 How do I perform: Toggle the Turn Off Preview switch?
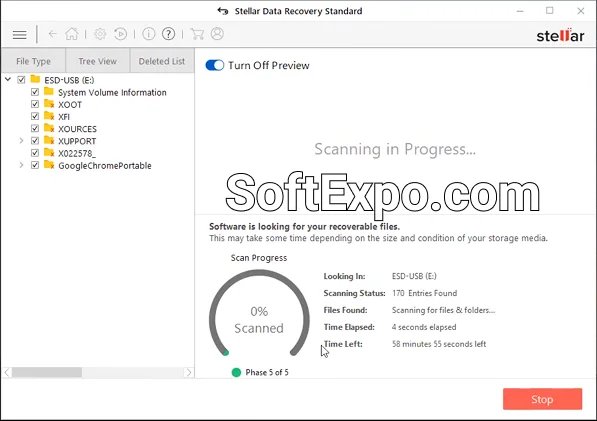point(215,65)
